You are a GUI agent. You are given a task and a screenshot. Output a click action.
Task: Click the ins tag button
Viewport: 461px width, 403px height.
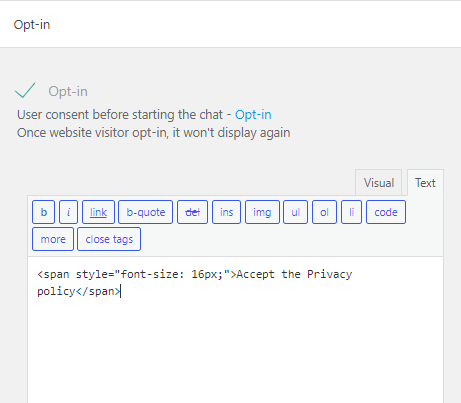coord(226,212)
